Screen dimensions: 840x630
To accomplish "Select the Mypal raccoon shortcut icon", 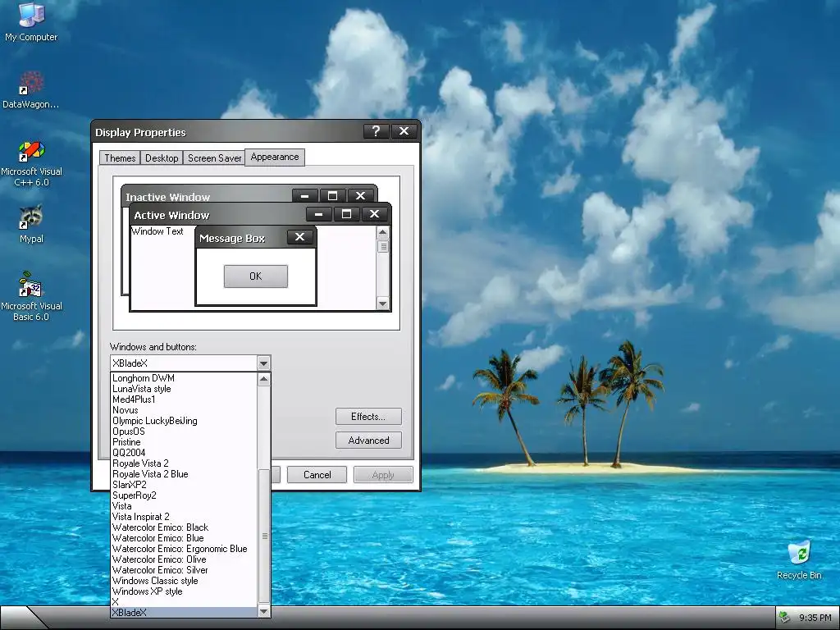I will [31, 224].
